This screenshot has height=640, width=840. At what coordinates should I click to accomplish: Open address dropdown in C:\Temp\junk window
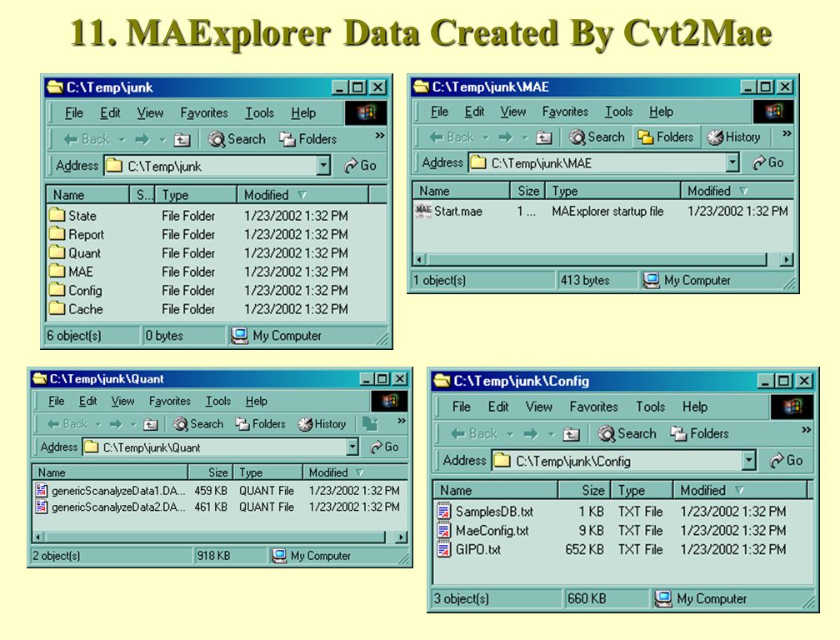click(x=323, y=166)
